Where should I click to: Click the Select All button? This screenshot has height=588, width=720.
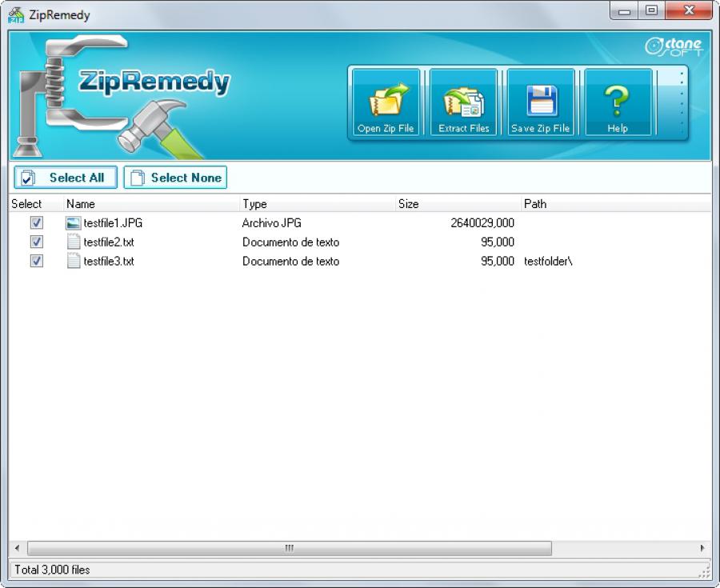click(x=66, y=178)
